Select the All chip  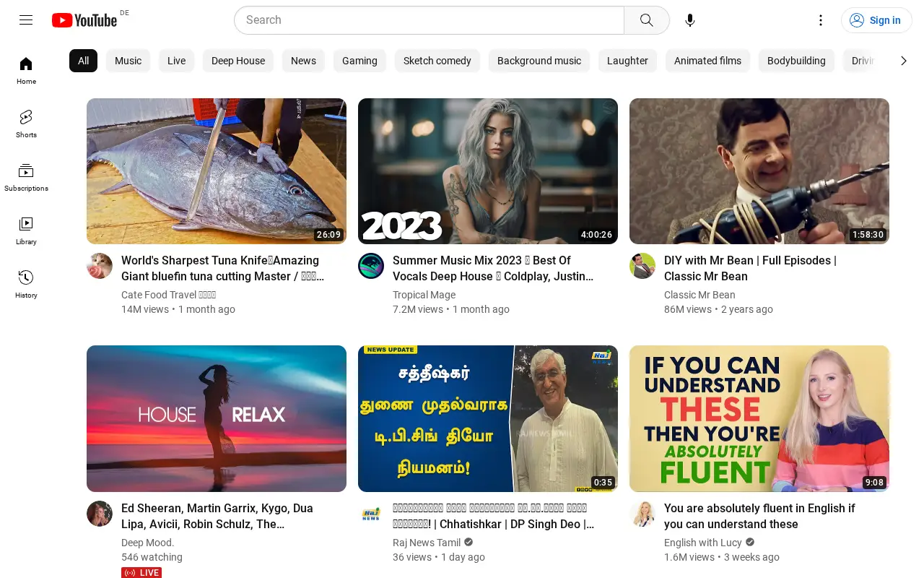coord(83,61)
